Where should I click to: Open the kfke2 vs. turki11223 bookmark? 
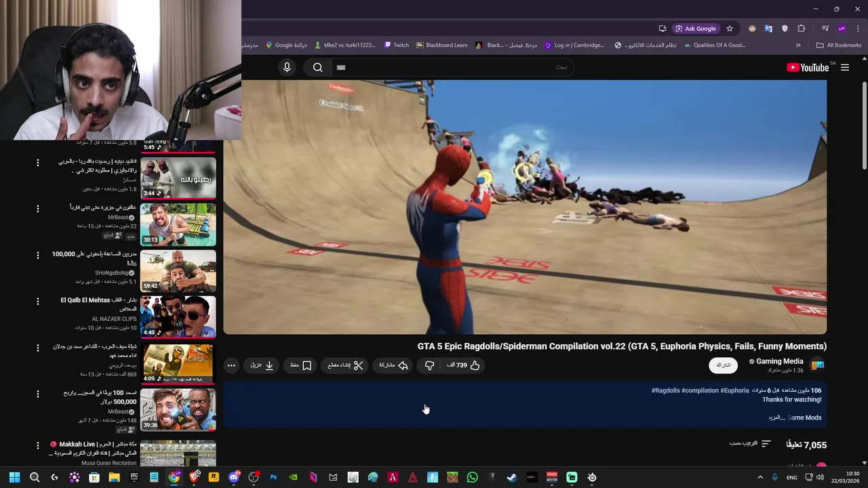coord(345,45)
